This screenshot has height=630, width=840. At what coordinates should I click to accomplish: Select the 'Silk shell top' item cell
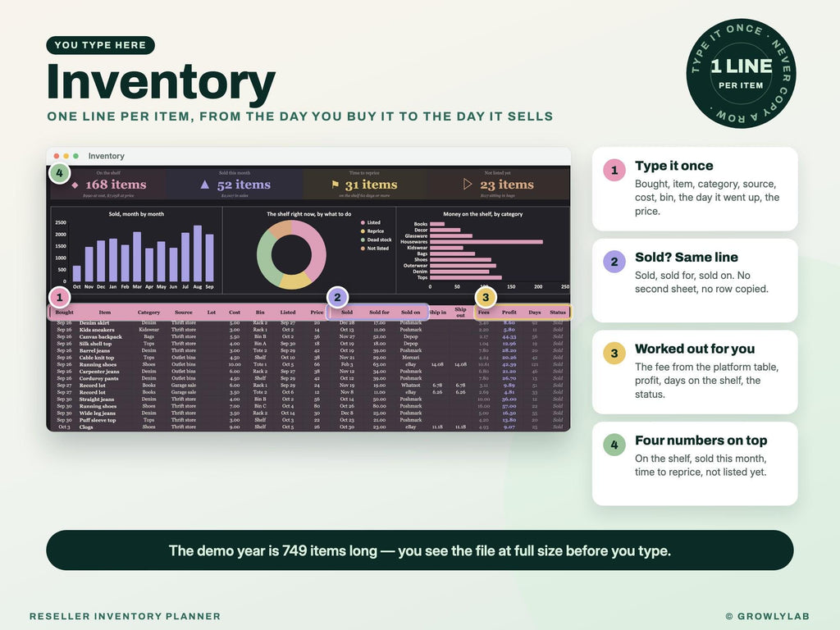point(95,344)
